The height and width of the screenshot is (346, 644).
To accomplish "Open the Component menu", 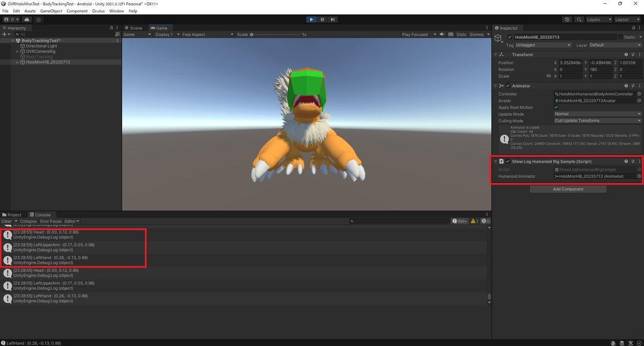I will coord(77,11).
